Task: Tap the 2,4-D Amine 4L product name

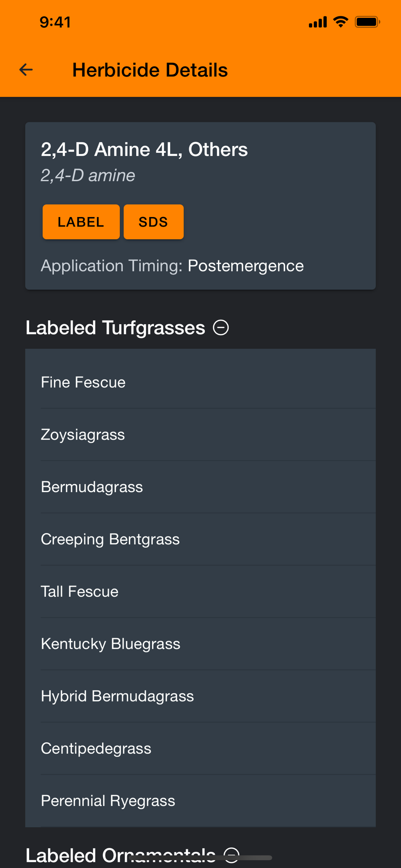Action: pos(144,149)
